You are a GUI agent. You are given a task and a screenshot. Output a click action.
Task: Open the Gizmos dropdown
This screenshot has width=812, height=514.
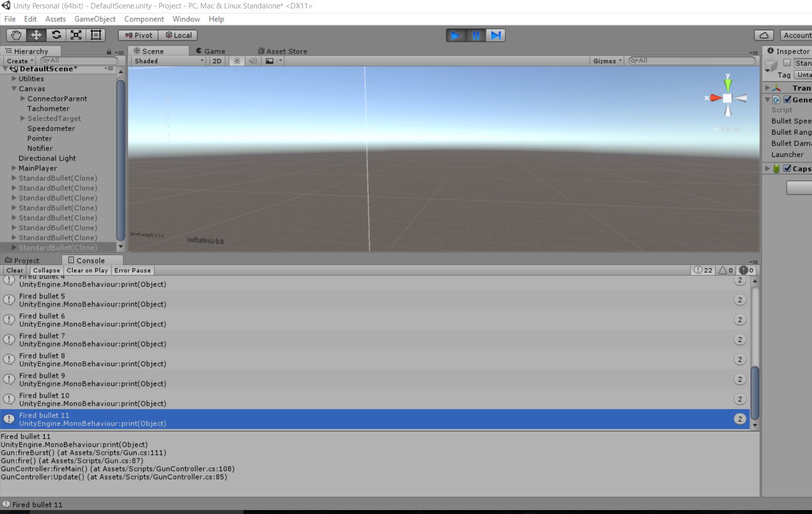606,61
